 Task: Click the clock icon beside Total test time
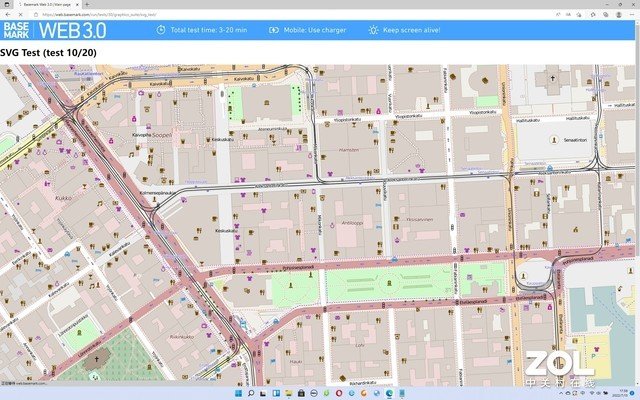[161, 30]
